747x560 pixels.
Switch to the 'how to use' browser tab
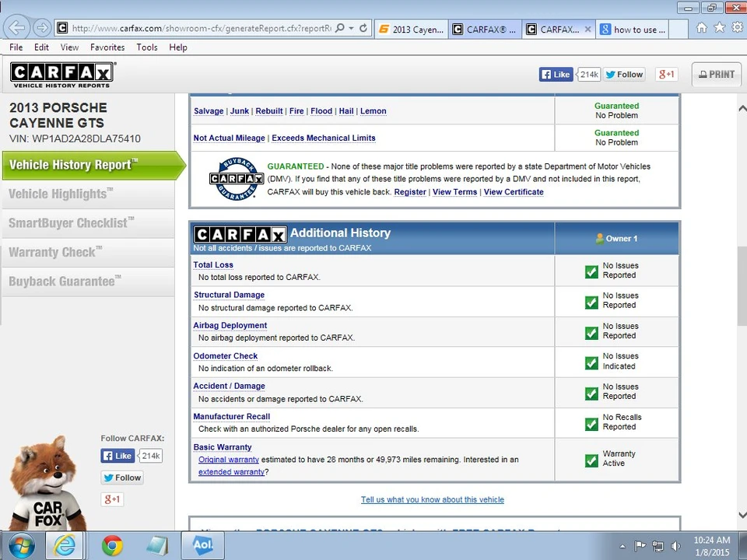click(x=633, y=29)
